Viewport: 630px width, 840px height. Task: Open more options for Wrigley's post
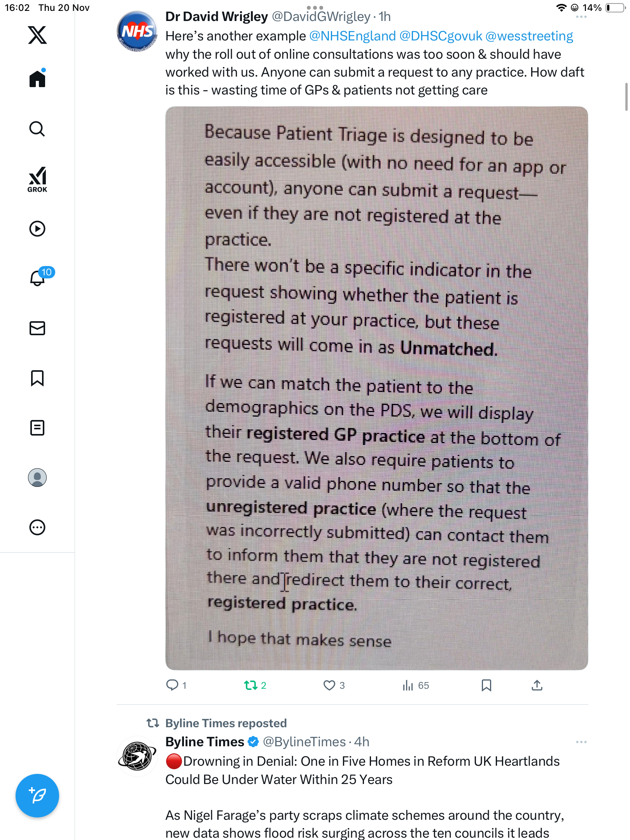[x=581, y=17]
